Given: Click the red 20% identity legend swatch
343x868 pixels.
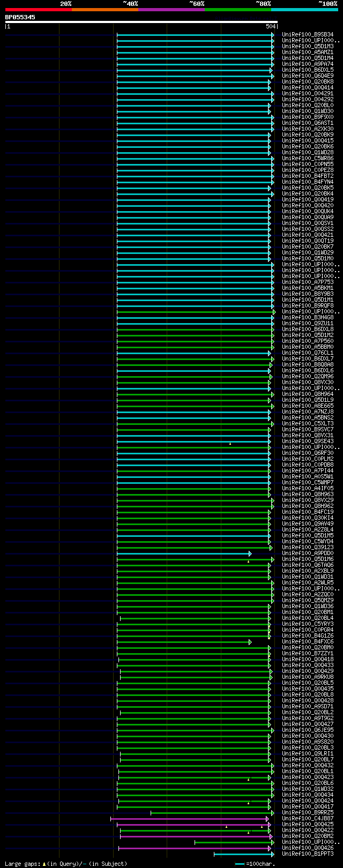Looking at the screenshot, I should (x=39, y=10).
